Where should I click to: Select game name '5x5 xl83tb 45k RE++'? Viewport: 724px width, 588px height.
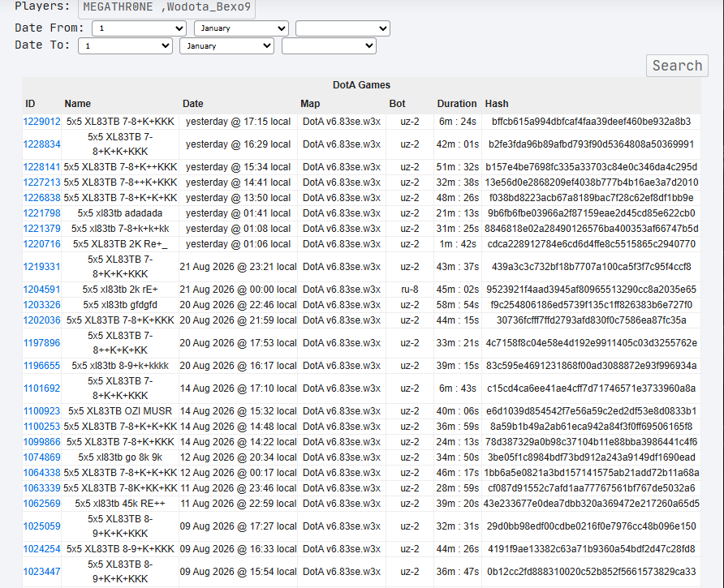(x=120, y=503)
